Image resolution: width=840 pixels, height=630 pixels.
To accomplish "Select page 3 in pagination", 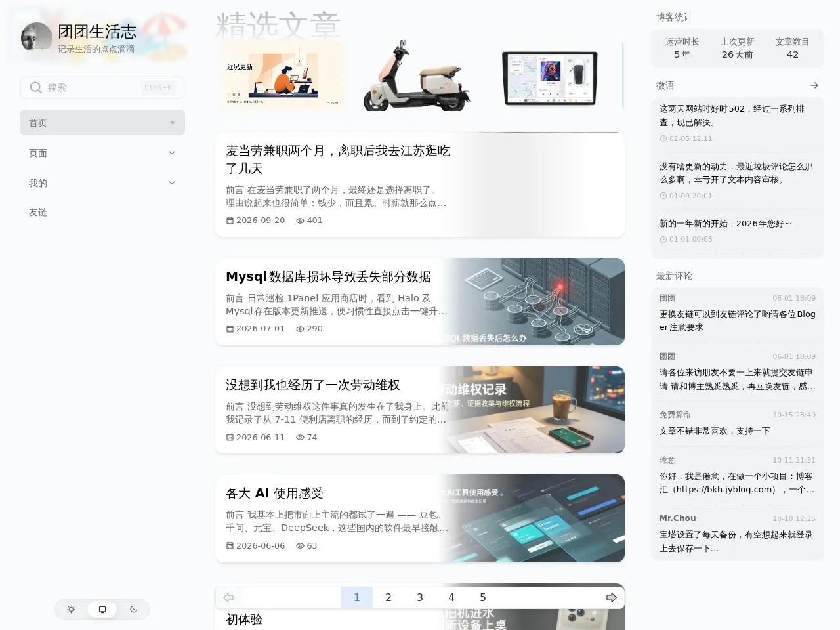I will 420,597.
